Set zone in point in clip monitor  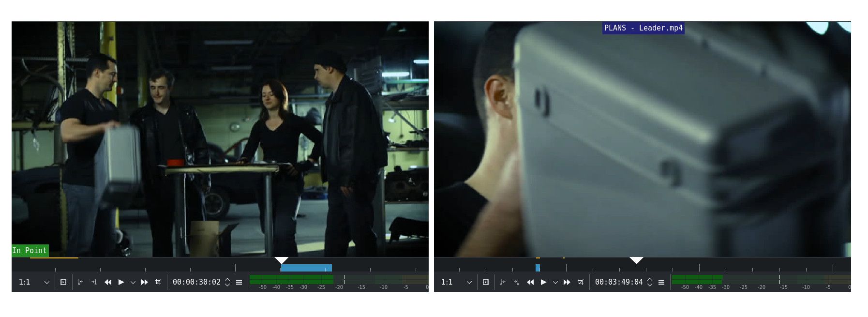point(80,282)
